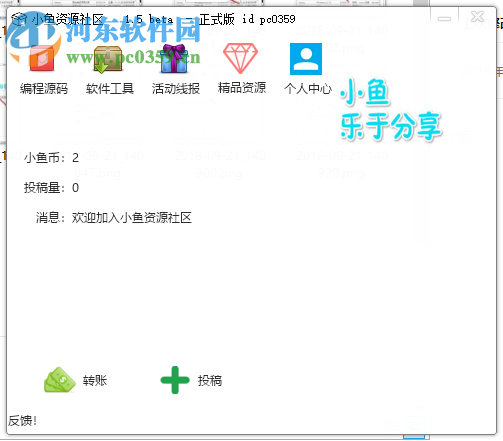Select the 编程源码 label

44,89
